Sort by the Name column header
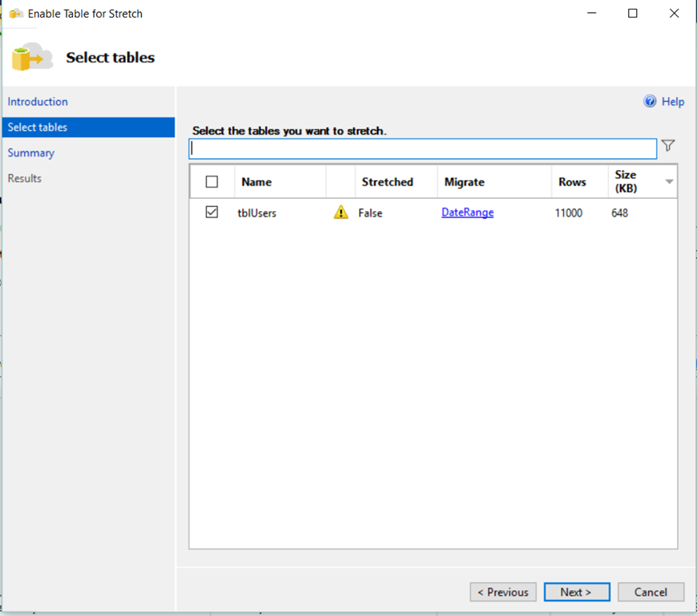 click(x=257, y=182)
